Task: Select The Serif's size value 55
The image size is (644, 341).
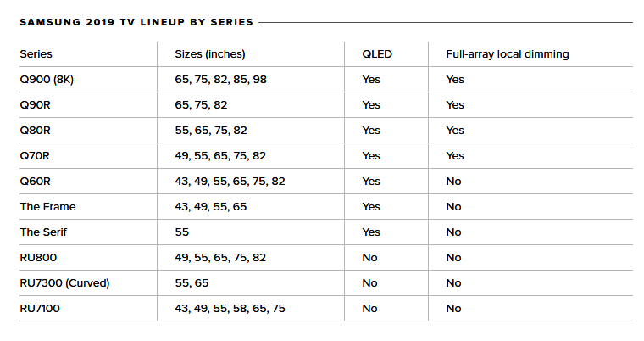Action: click(182, 232)
